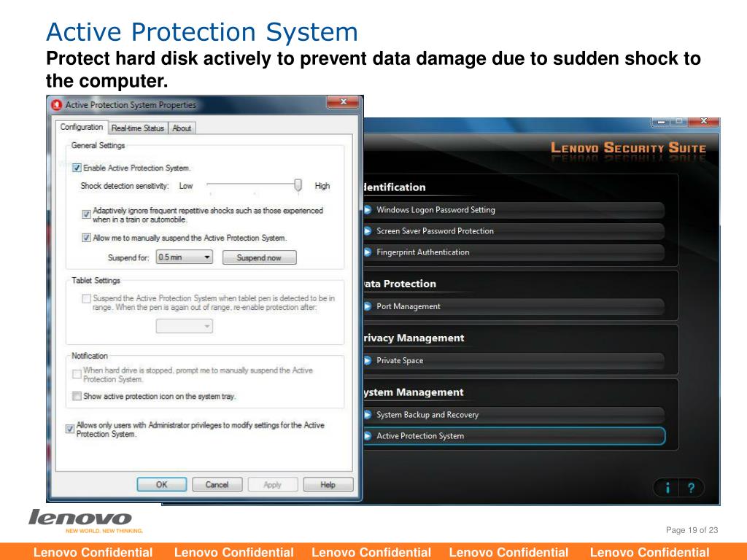This screenshot has height=560, width=747.
Task: Click arrow icon beside Private Space
Action: (368, 360)
